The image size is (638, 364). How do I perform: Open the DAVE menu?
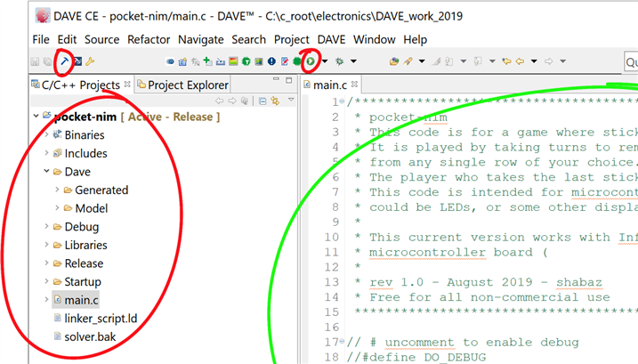pyautogui.click(x=331, y=39)
